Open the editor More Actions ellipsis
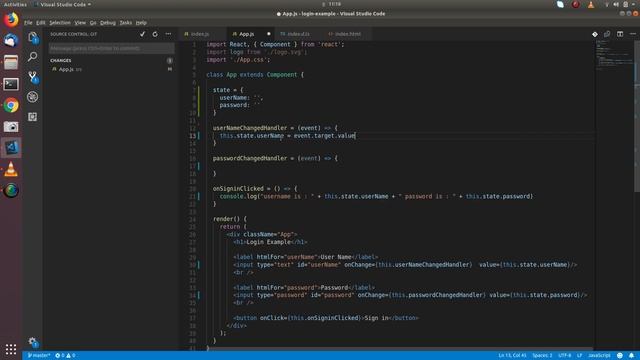Screen dimensions: 640x360 (633, 34)
